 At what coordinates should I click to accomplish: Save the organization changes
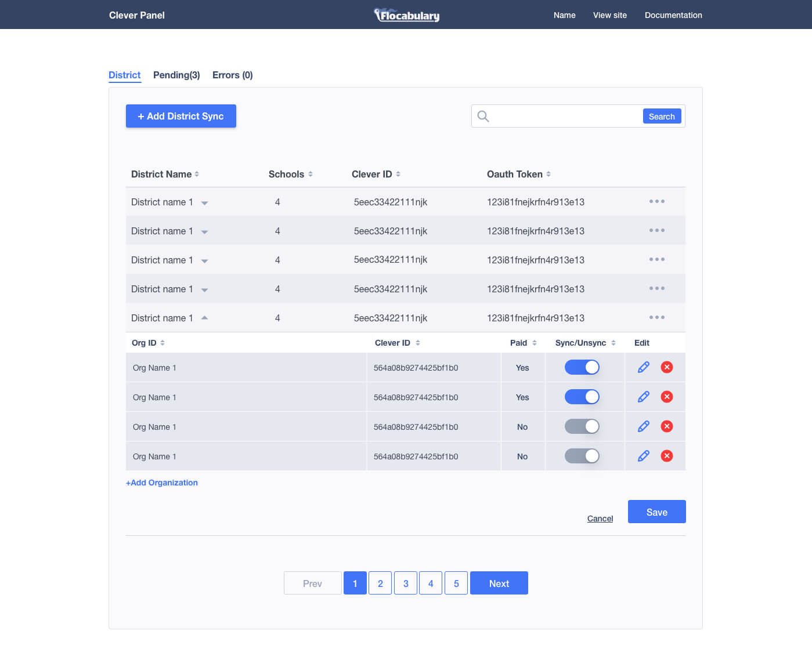pos(657,512)
